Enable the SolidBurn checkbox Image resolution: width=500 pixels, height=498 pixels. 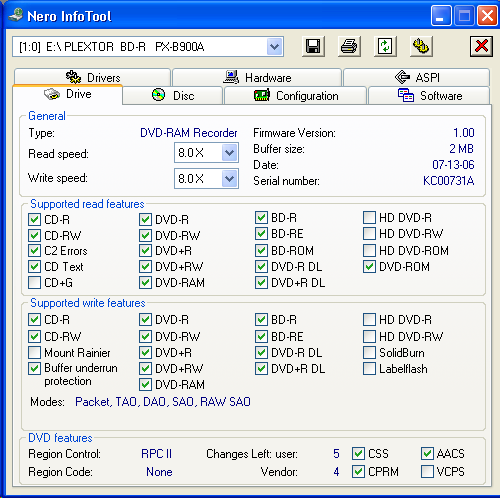coord(369,352)
